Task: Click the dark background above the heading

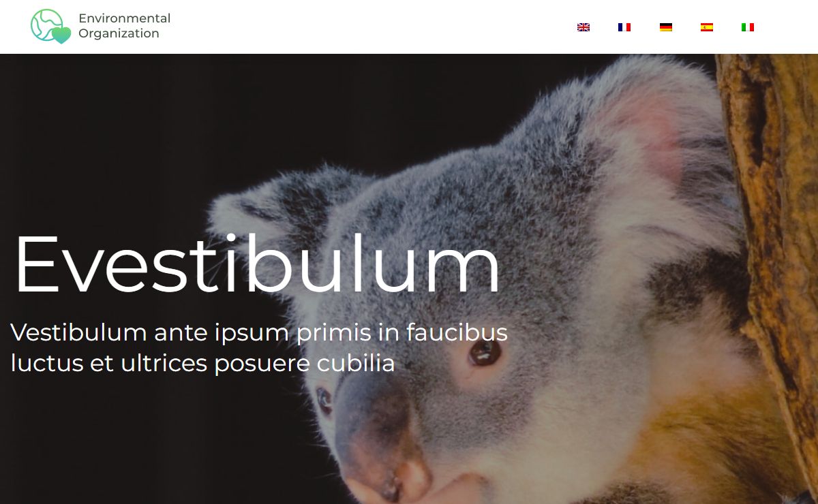Action: [x=136, y=136]
